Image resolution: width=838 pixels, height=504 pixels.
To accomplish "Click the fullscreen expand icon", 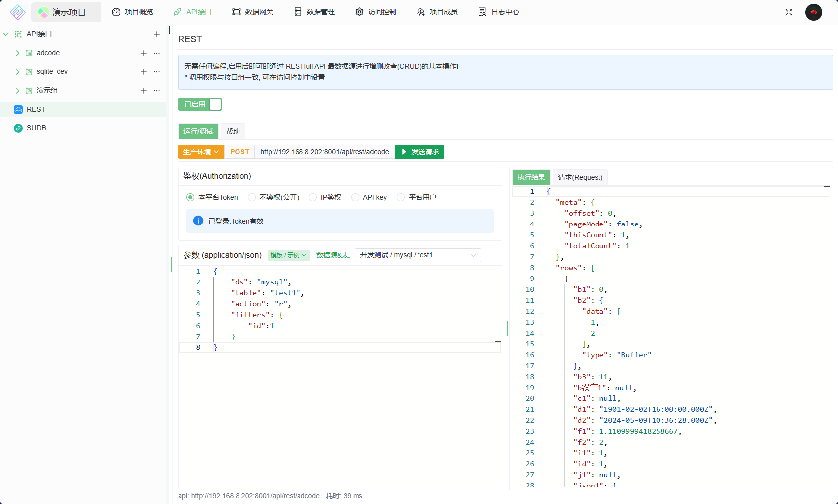I will click(x=789, y=12).
